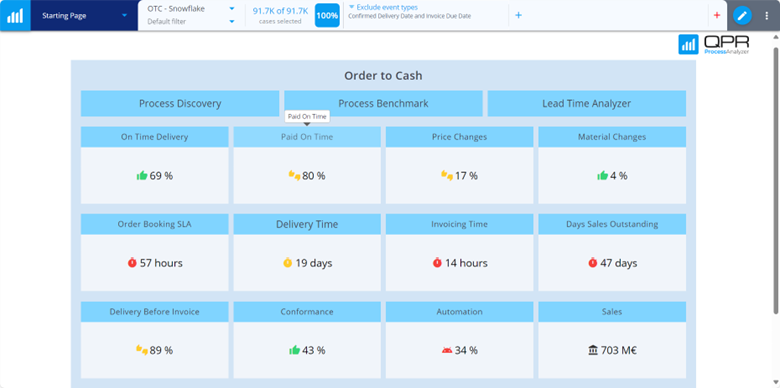Click the 100% cases selected badge

327,15
